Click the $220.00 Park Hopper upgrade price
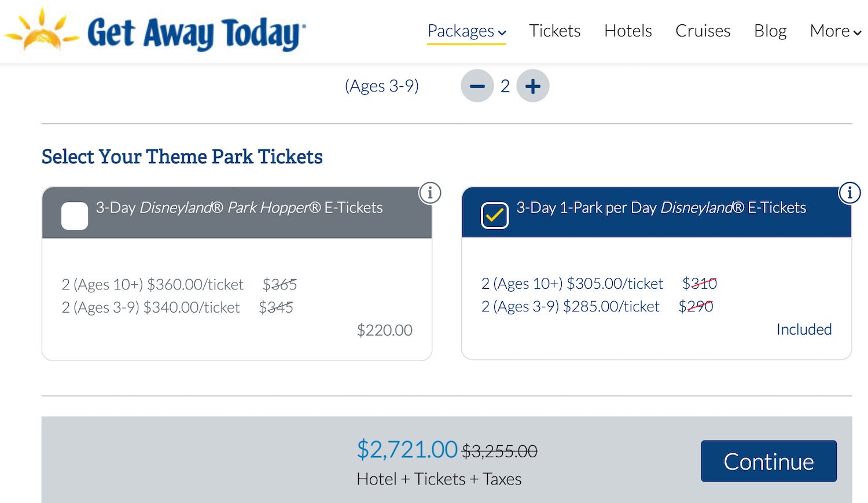868x503 pixels. pyautogui.click(x=384, y=330)
